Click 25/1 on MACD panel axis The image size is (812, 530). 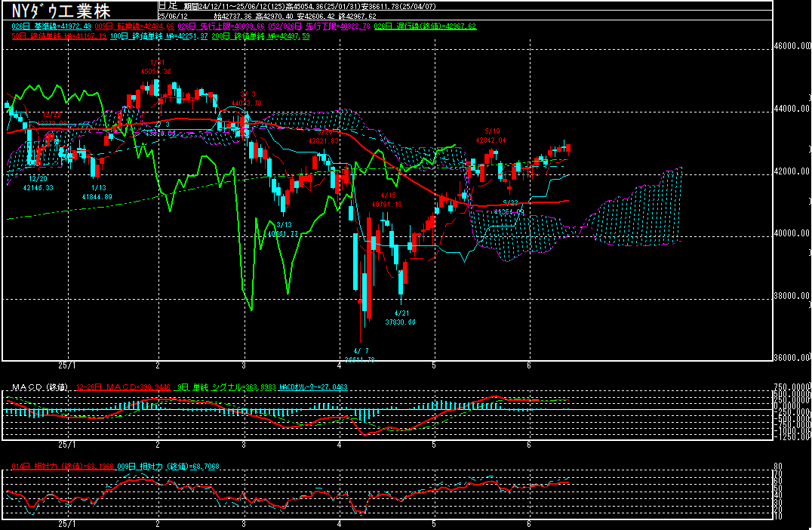pyautogui.click(x=67, y=445)
